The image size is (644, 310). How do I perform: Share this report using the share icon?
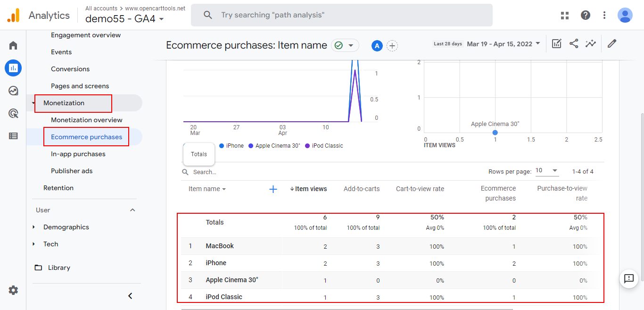click(x=574, y=43)
